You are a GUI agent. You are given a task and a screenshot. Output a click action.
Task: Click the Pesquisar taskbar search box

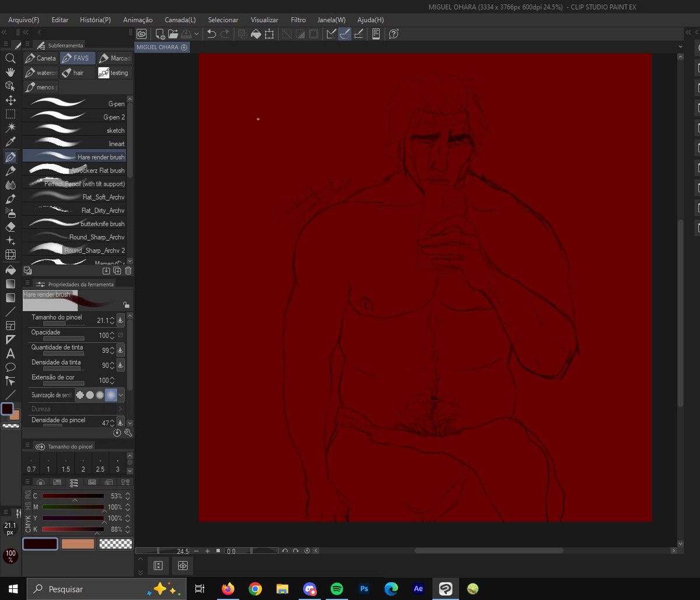tap(107, 589)
